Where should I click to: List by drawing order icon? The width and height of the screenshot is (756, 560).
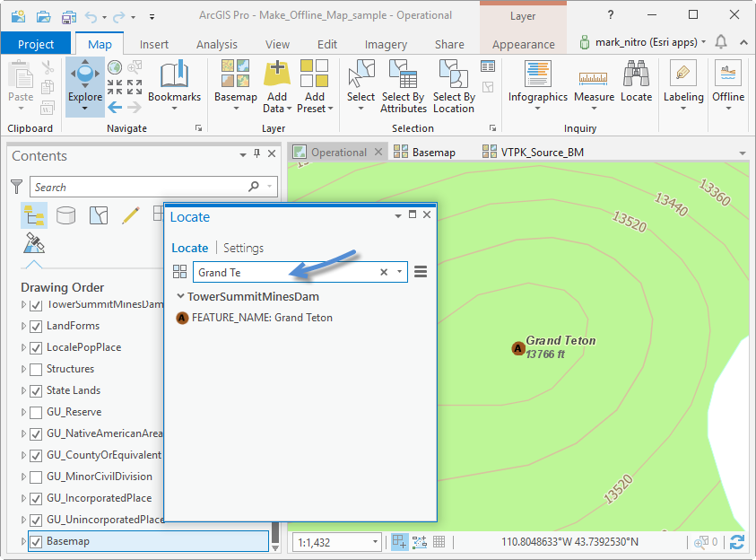click(34, 215)
